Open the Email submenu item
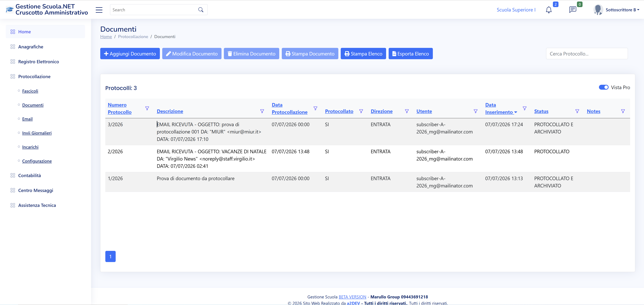Viewport: 644px width, 305px height. (x=27, y=119)
